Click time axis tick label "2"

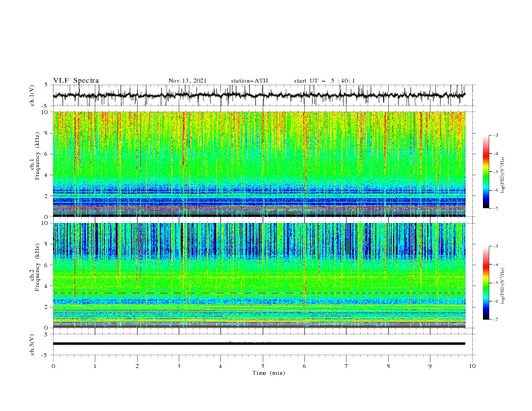pyautogui.click(x=137, y=366)
